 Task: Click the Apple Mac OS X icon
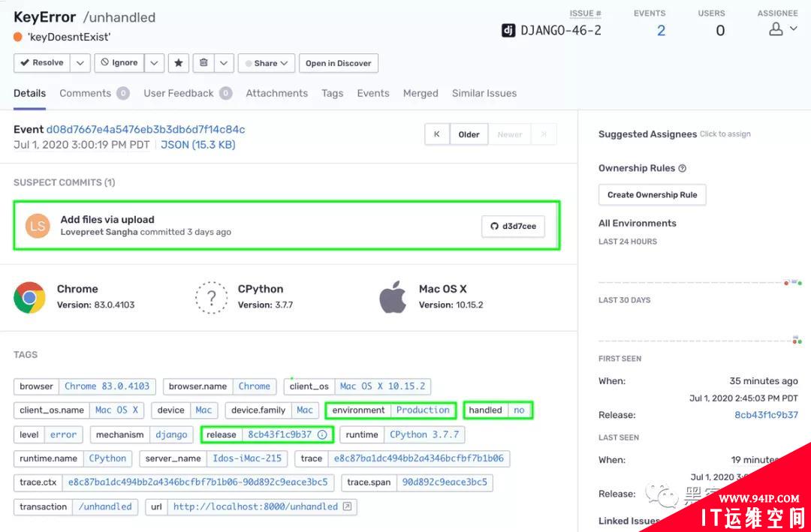tap(393, 296)
